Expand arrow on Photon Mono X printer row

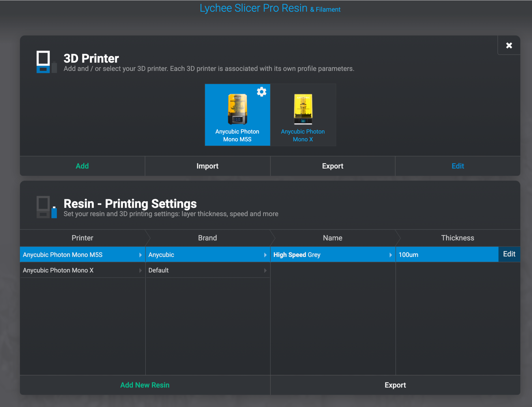click(x=140, y=270)
